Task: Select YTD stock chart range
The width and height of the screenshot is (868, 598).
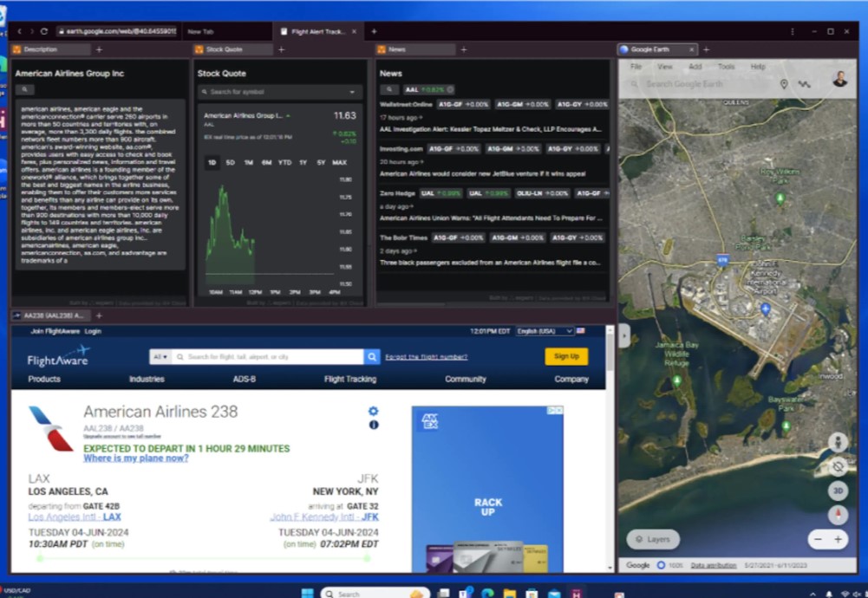Action: [x=284, y=163]
